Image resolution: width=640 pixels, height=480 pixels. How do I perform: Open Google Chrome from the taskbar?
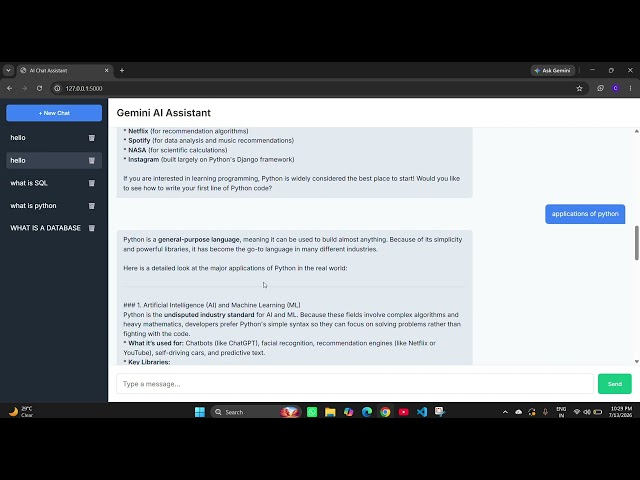click(385, 412)
